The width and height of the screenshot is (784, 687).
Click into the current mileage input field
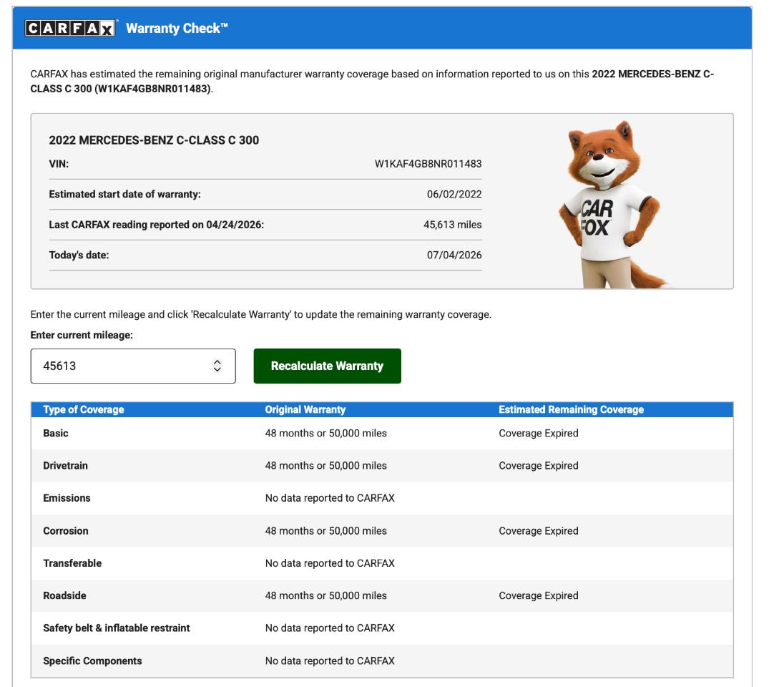pyautogui.click(x=133, y=366)
